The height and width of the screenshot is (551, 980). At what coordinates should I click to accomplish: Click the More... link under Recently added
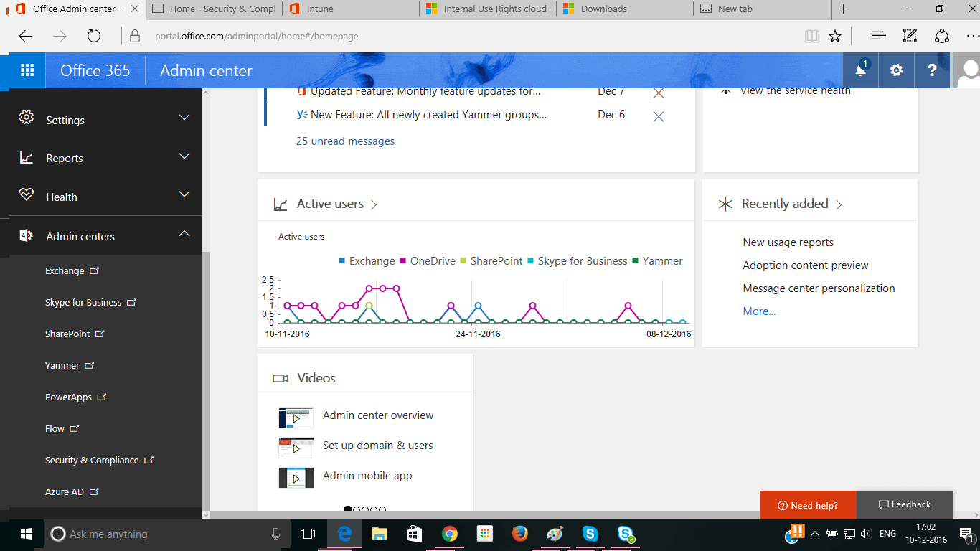759,311
